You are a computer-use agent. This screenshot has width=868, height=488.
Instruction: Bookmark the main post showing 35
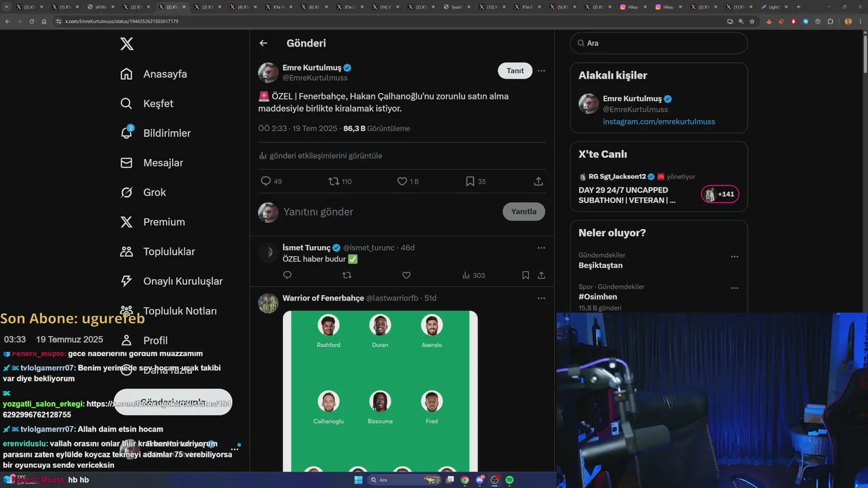pos(470,181)
